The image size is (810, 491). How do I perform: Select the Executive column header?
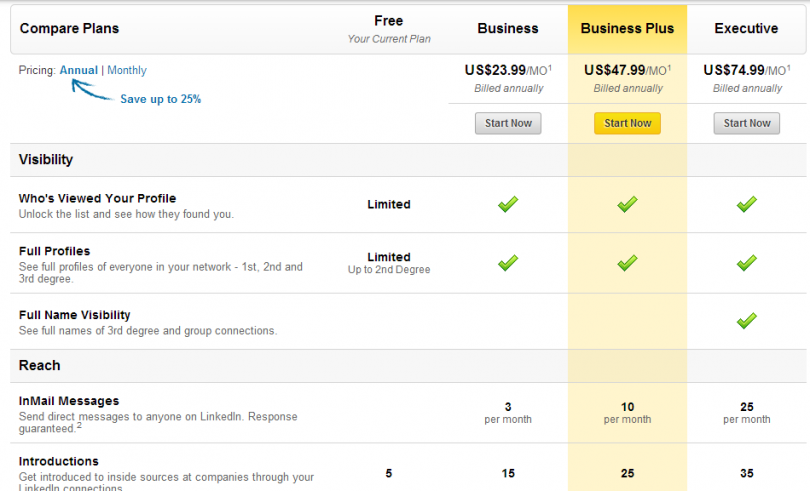[746, 28]
